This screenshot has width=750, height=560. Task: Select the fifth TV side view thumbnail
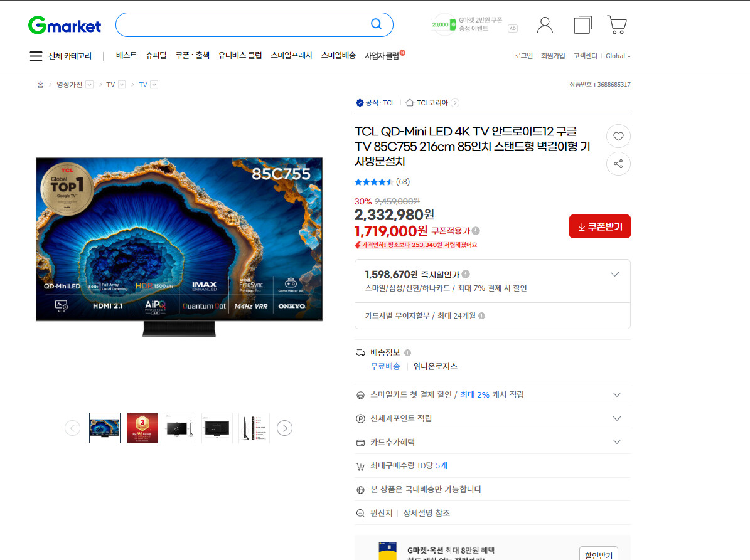tap(254, 428)
